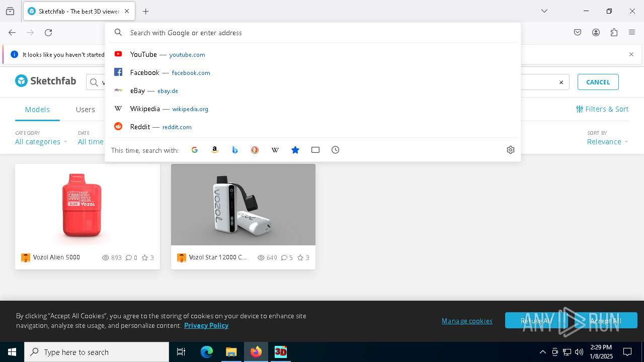Open the volume control in tray
Screen dimensions: 644x362
(579, 352)
